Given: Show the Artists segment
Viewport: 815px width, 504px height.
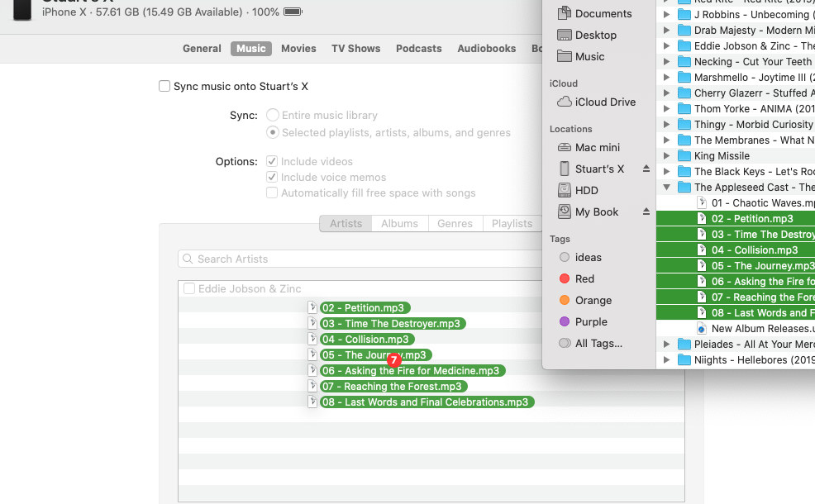Looking at the screenshot, I should (346, 223).
